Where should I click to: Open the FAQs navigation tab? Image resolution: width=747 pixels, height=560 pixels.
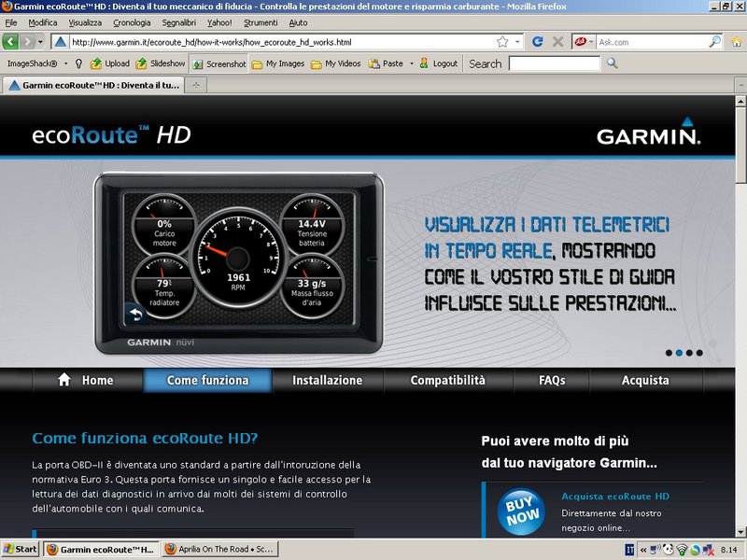[552, 380]
